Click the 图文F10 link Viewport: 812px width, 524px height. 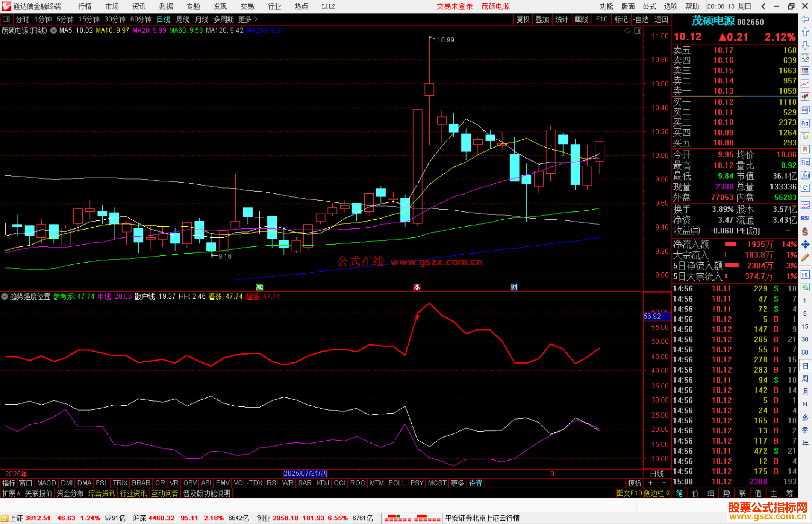[629, 493]
